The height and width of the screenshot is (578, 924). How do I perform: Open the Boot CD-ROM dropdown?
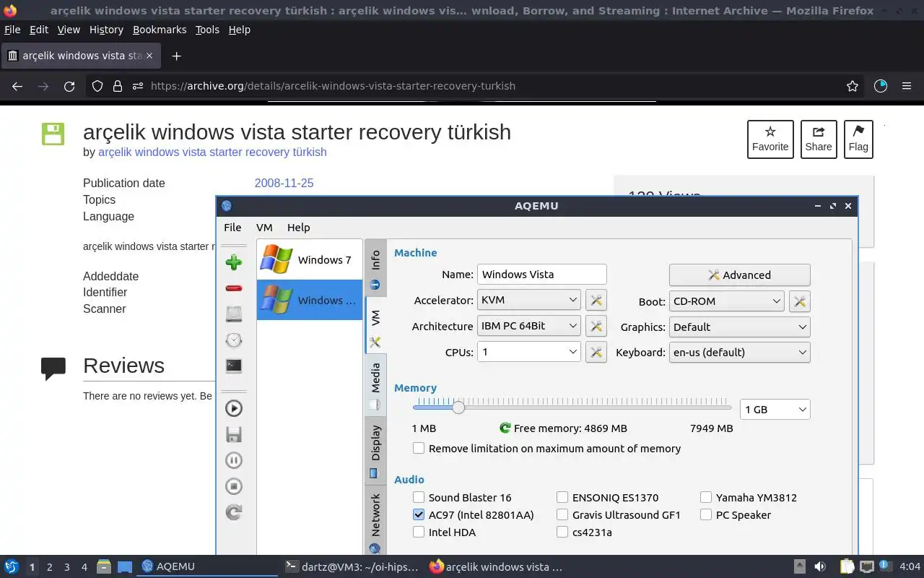(726, 301)
